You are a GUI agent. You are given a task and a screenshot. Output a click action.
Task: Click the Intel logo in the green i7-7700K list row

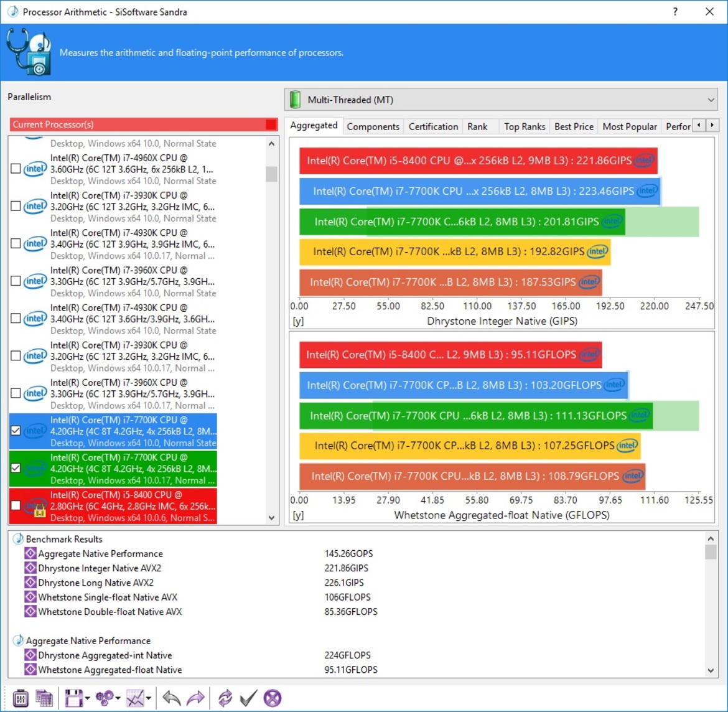tap(35, 468)
